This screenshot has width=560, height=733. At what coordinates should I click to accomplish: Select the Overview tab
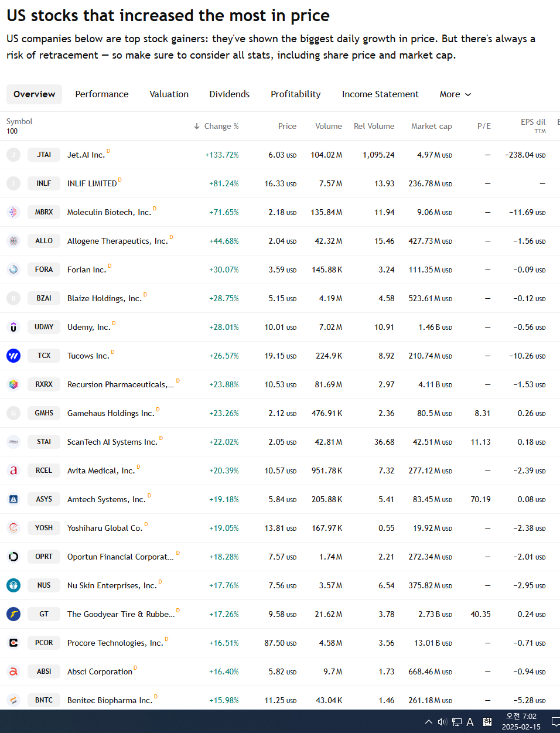(35, 94)
